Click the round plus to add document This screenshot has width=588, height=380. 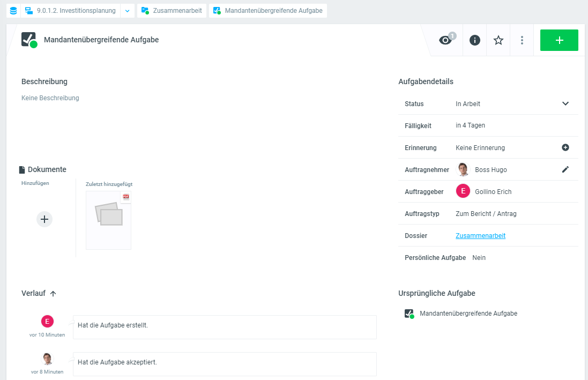44,219
